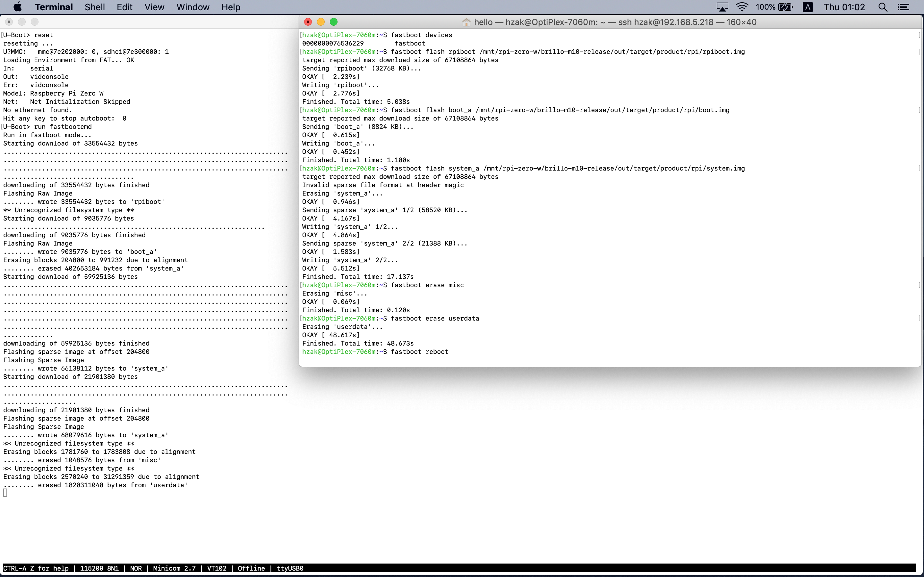Open the Apple menu
924x577 pixels.
point(18,7)
